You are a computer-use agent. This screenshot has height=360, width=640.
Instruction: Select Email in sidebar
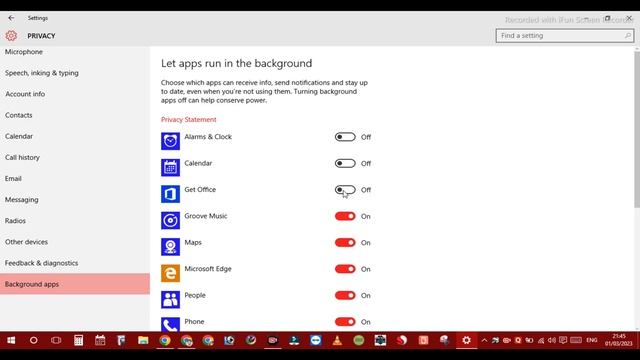click(x=75, y=178)
